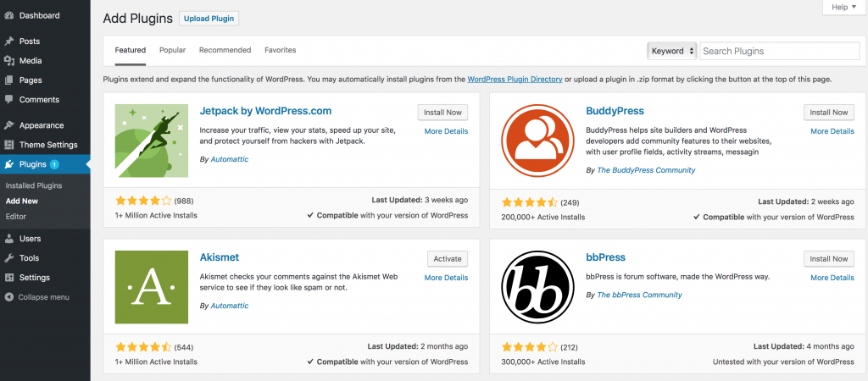This screenshot has width=868, height=381.
Task: Switch to the Favorites tab
Action: (x=280, y=50)
